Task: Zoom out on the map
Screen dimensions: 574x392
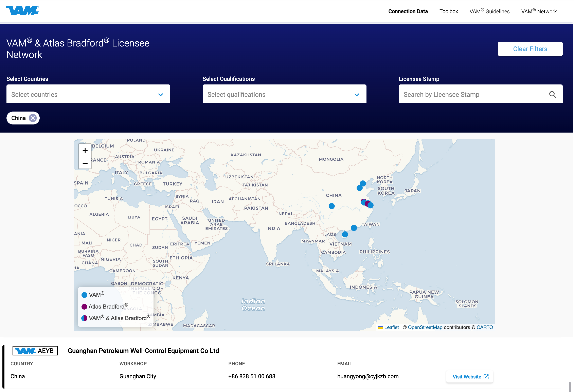Action: tap(85, 163)
